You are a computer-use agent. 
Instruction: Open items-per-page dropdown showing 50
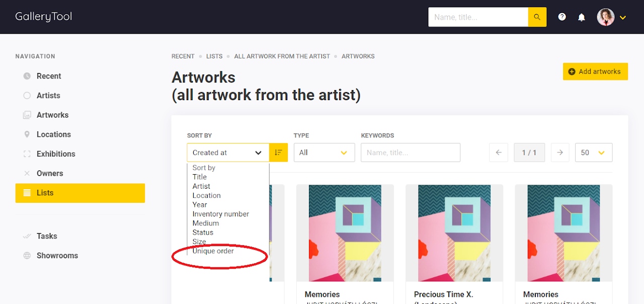pyautogui.click(x=594, y=153)
